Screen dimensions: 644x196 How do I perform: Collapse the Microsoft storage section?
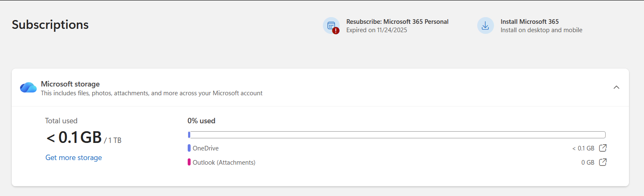point(616,87)
